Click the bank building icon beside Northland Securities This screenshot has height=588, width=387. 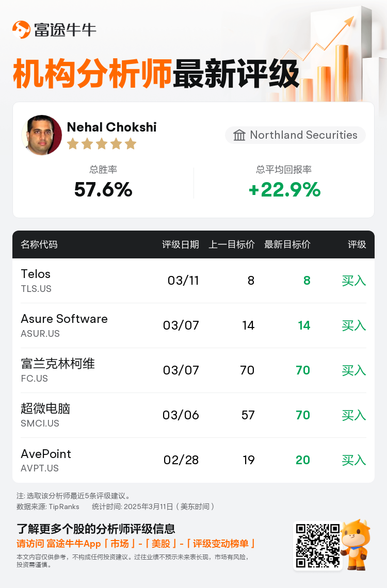tap(239, 135)
